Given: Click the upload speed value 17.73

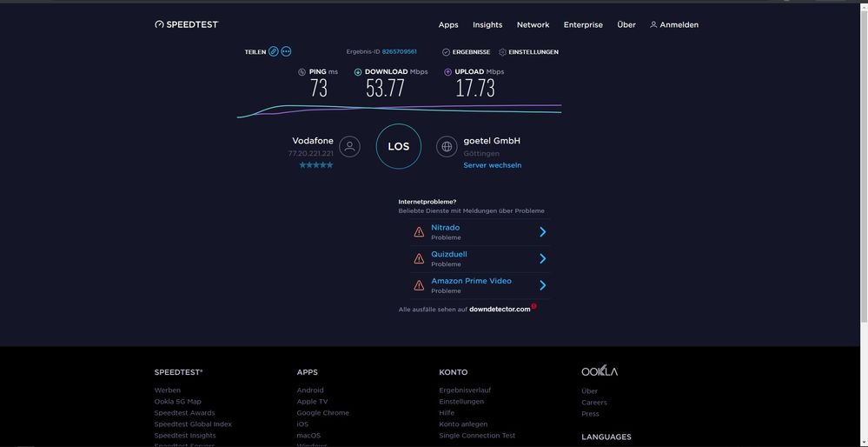Looking at the screenshot, I should click(475, 88).
